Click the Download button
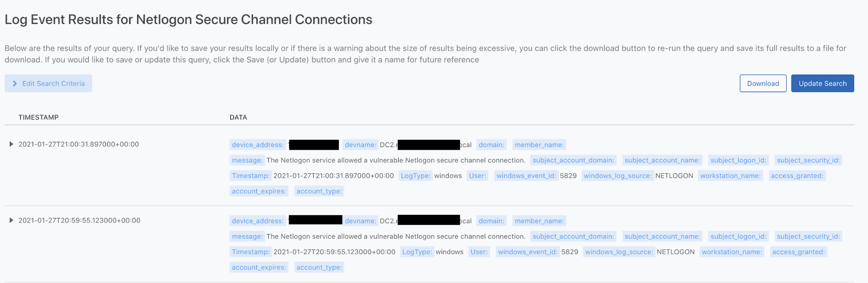The width and height of the screenshot is (868, 283). tap(763, 83)
